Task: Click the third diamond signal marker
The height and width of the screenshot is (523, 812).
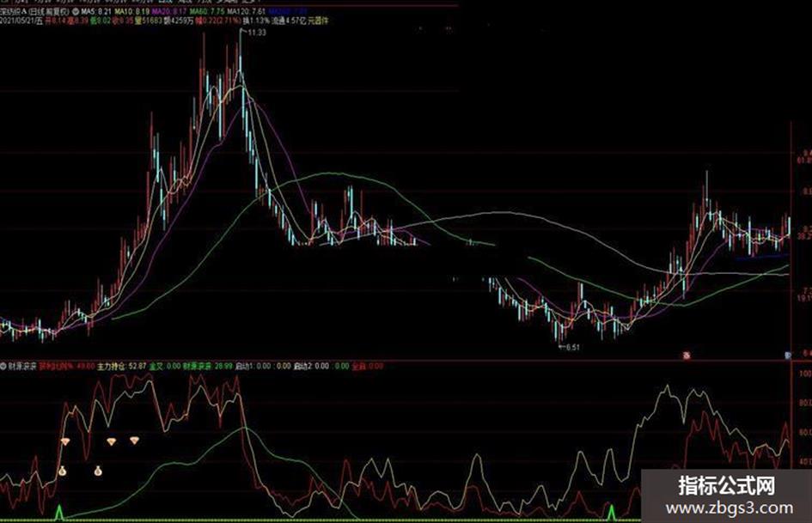Action: [x=135, y=441]
